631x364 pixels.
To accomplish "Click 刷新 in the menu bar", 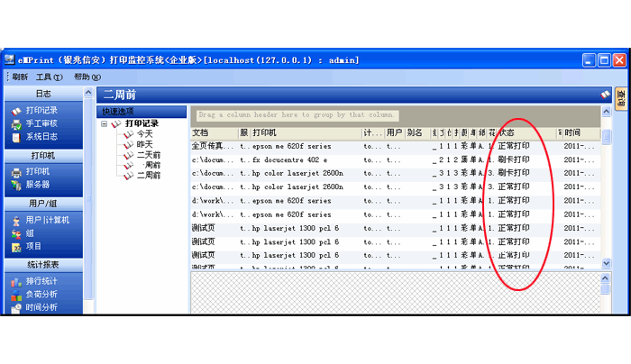I will [x=16, y=77].
